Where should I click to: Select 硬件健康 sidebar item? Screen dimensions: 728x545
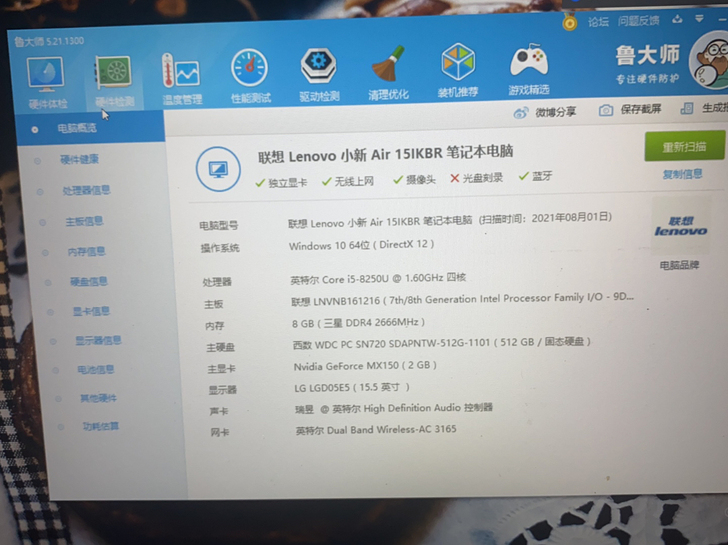click(x=79, y=160)
